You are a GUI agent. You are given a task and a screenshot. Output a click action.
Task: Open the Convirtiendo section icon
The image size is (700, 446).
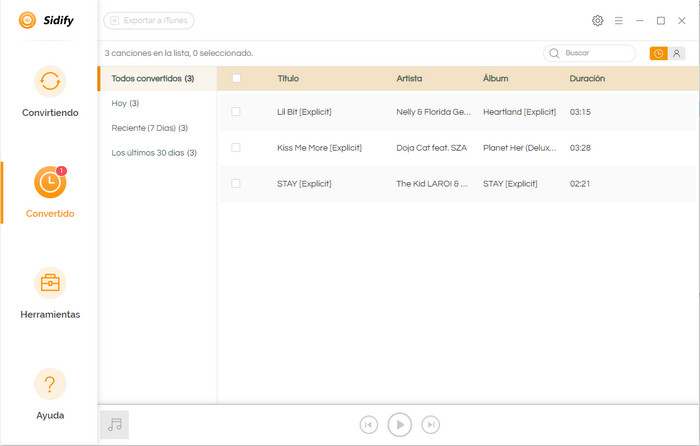[50, 81]
